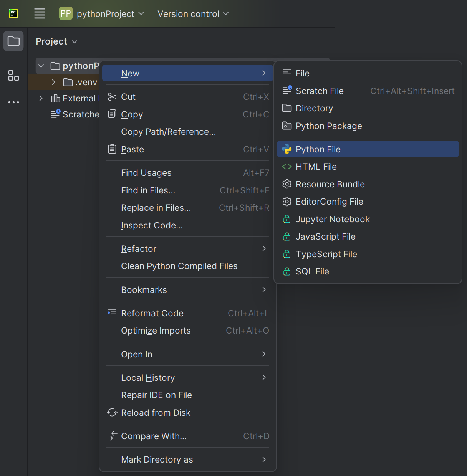The height and width of the screenshot is (476, 467).
Task: Open the pythonProject project dropdown
Action: (x=102, y=14)
